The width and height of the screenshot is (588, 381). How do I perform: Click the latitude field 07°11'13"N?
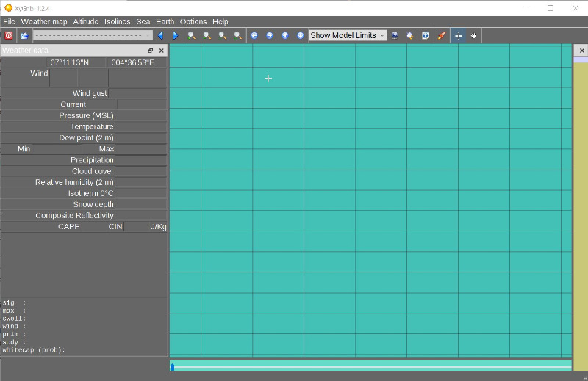[70, 62]
